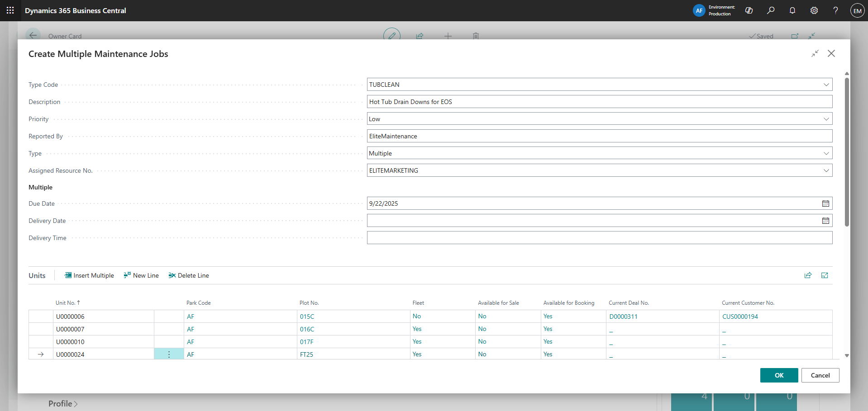Open Copilot icon in top bar
868x411 pixels.
[x=749, y=10]
